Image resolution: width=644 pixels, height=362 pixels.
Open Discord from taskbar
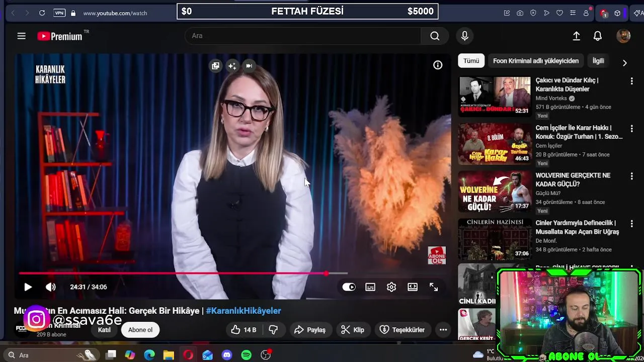[227, 355]
